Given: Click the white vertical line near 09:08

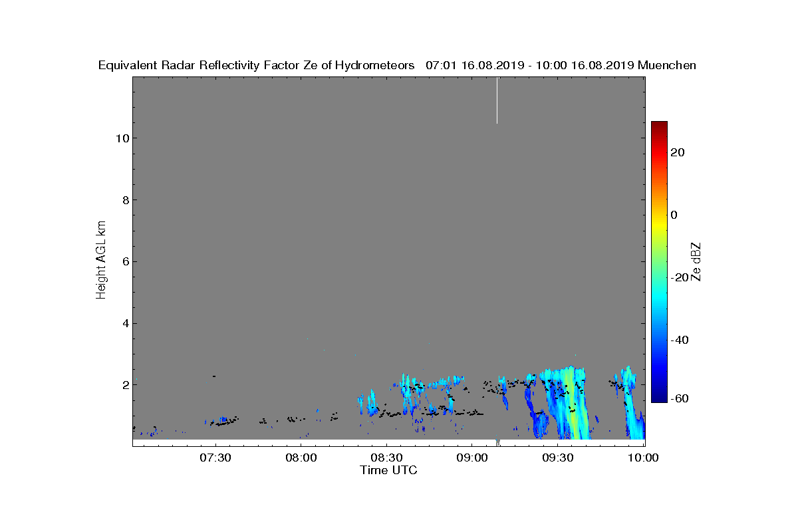Looking at the screenshot, I should (497, 100).
